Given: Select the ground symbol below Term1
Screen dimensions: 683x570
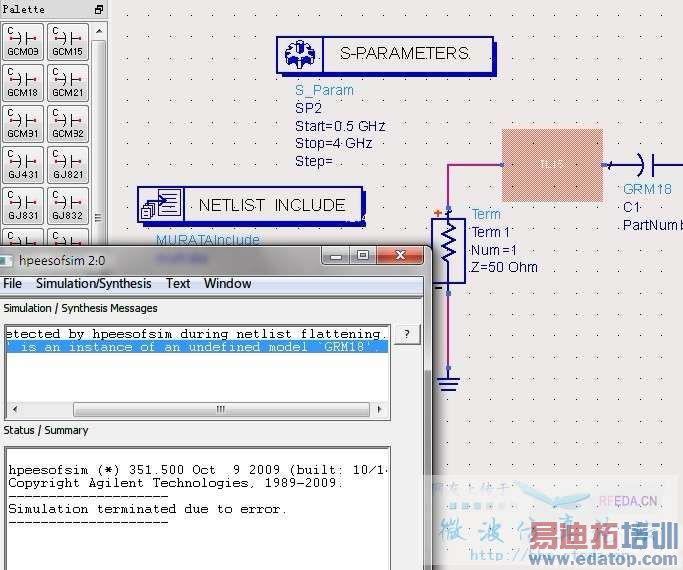Looking at the screenshot, I should pyautogui.click(x=449, y=382).
